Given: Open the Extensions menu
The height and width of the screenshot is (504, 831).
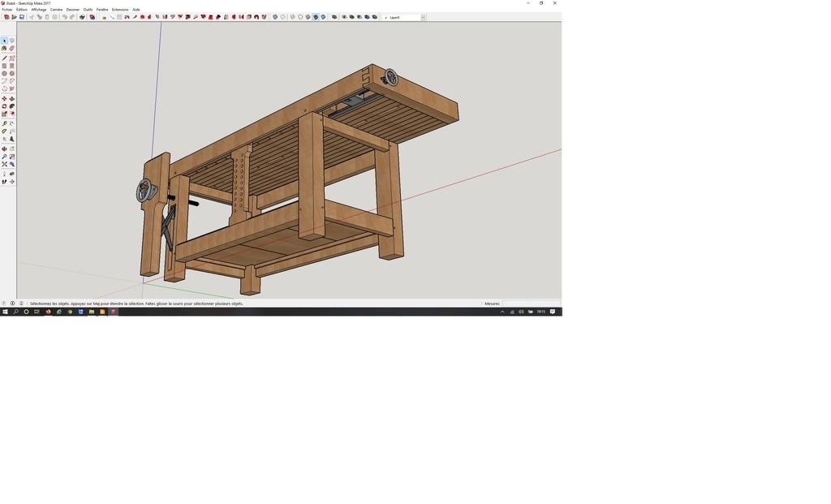Looking at the screenshot, I should [120, 10].
